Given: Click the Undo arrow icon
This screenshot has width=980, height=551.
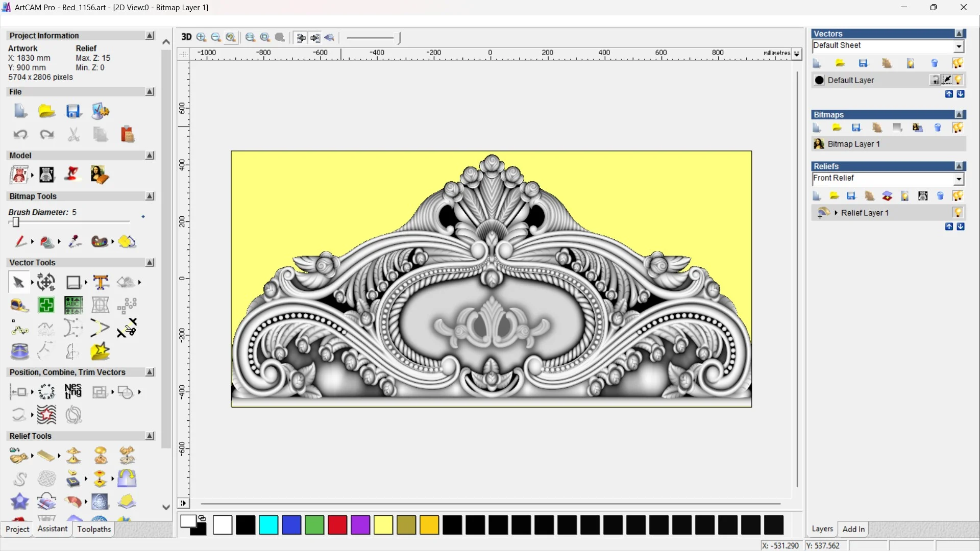Looking at the screenshot, I should (20, 134).
